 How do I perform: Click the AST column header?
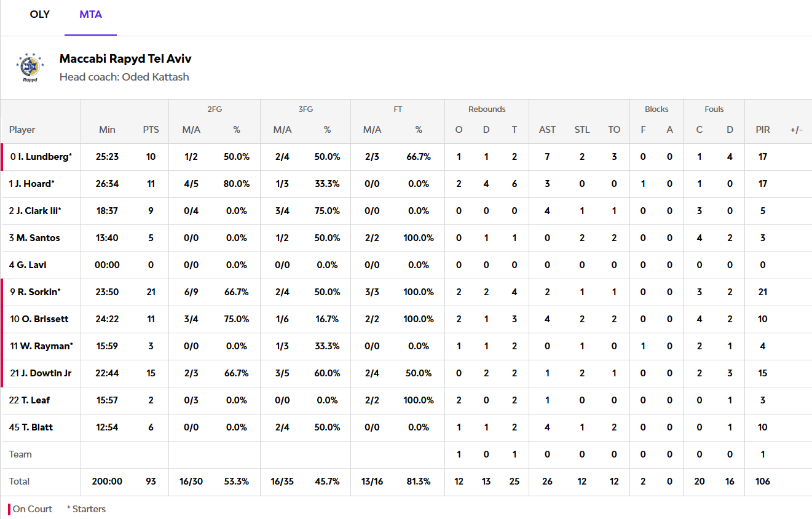pyautogui.click(x=547, y=130)
